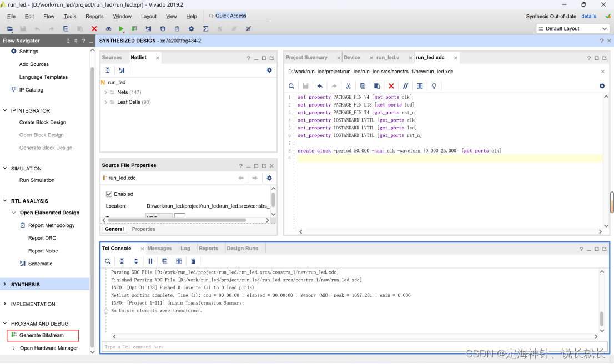Clear Tcl Console with trash icon
This screenshot has height=364, width=614.
point(193,261)
